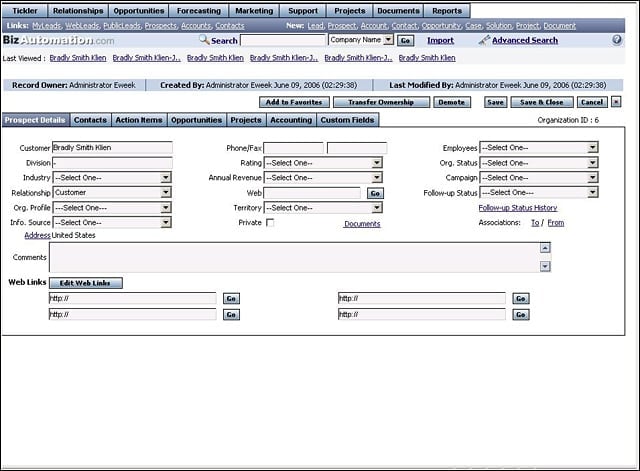Open the help question mark icon
The height and width of the screenshot is (471, 640).
point(617,40)
